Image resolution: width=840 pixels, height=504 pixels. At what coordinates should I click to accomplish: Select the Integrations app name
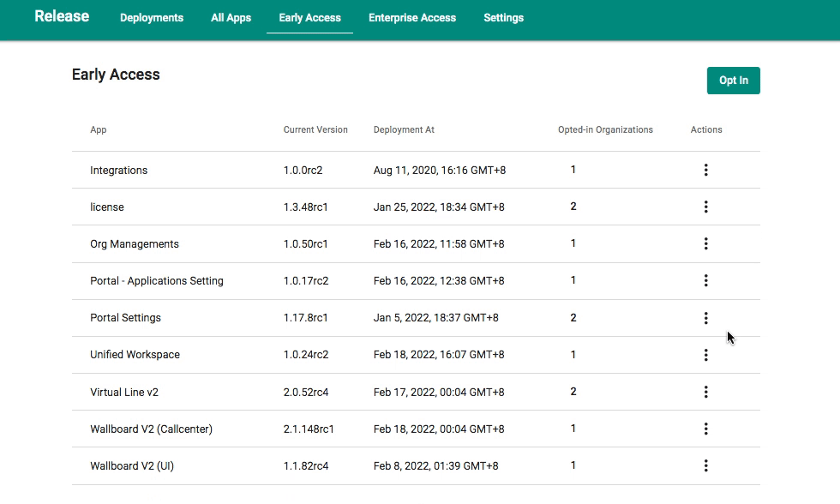[x=118, y=171]
